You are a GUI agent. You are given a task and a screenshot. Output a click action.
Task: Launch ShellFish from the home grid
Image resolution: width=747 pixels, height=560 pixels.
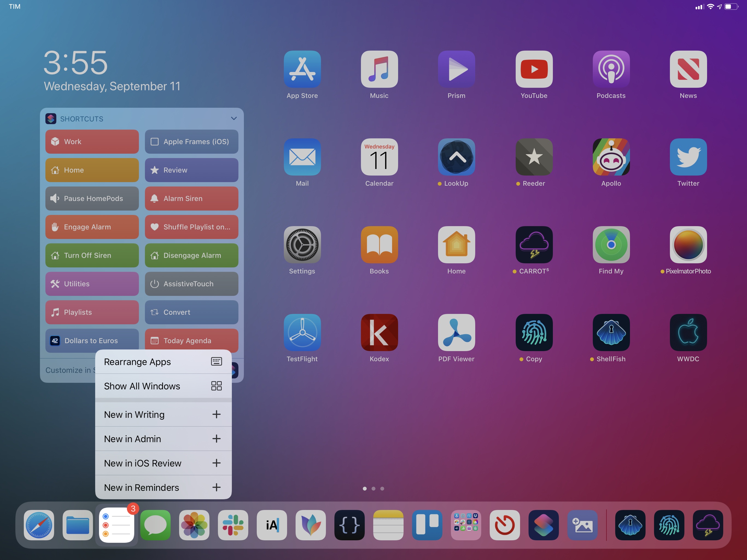pos(611,333)
